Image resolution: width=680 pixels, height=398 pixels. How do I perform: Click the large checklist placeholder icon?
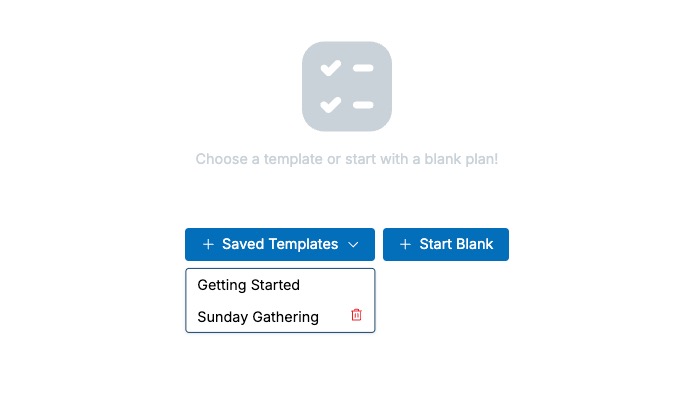(347, 86)
